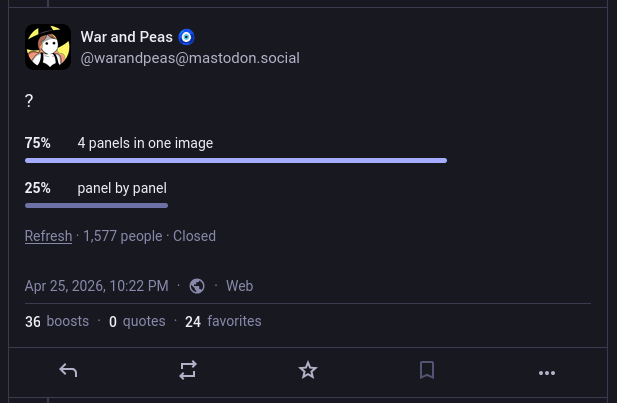Boost this post with the repeat icon
Screen dimensions: 617x403
(x=188, y=371)
